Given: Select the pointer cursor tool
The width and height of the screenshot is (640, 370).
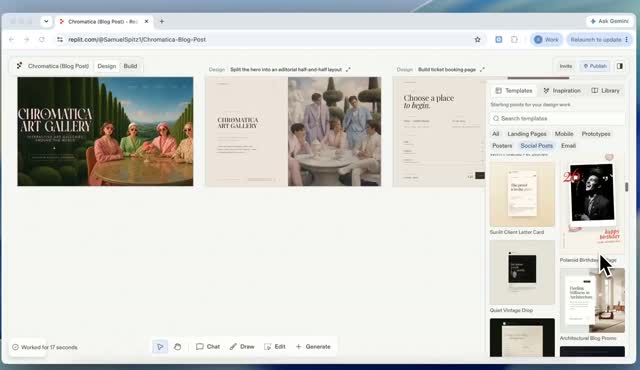Looking at the screenshot, I should pos(160,347).
